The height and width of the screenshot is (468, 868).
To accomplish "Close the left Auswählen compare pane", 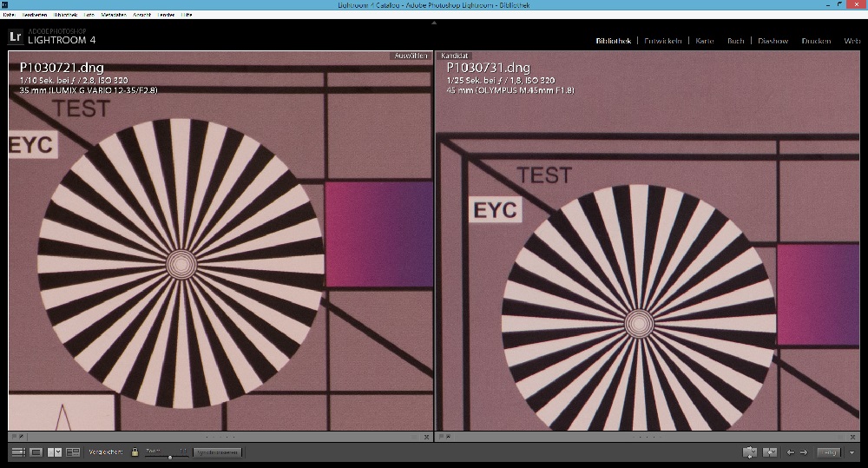I will point(427,437).
